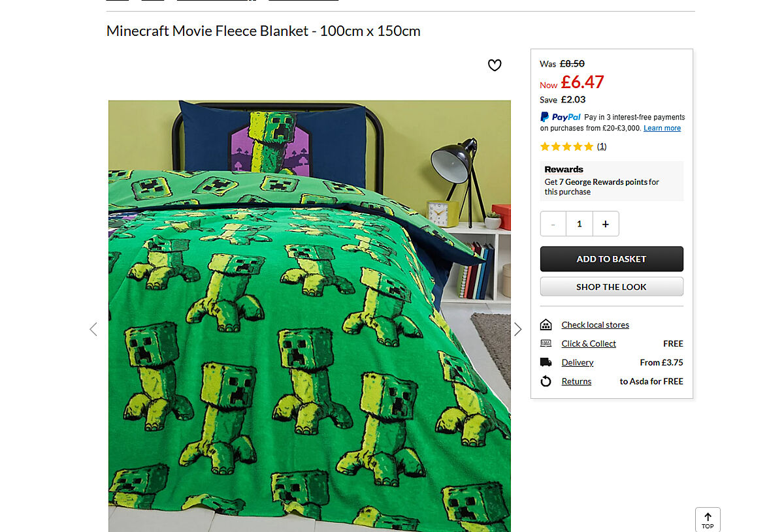Open the Returns link
The image size is (784, 532).
[576, 381]
